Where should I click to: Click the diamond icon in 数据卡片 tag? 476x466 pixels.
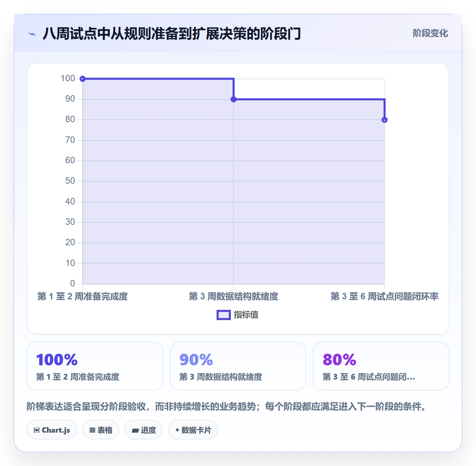coord(177,430)
